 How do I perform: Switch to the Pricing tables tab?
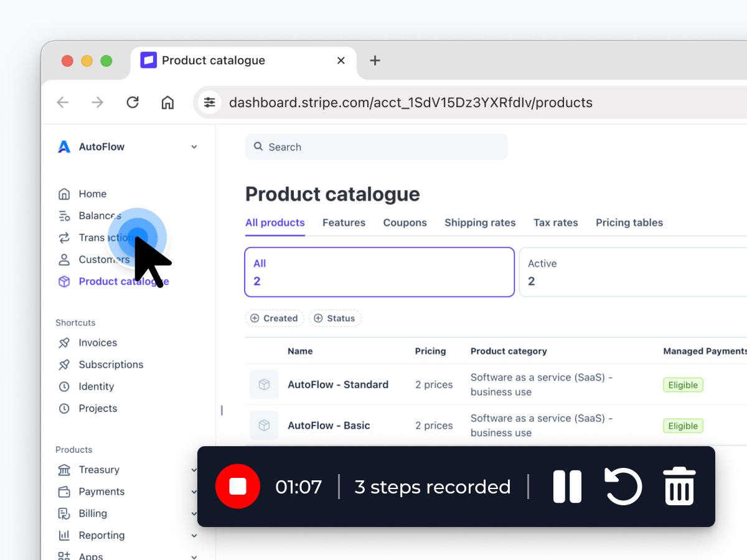pos(629,223)
